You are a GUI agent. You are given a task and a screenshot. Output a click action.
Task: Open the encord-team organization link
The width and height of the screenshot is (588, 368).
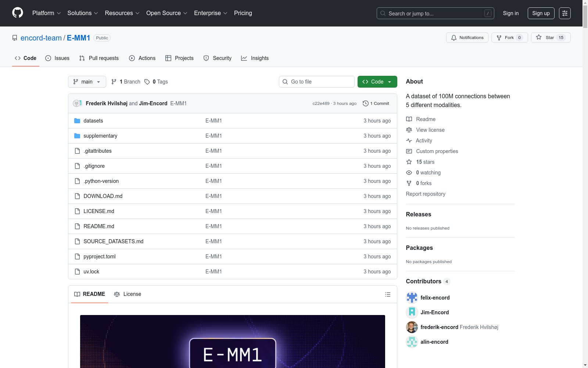tap(41, 38)
